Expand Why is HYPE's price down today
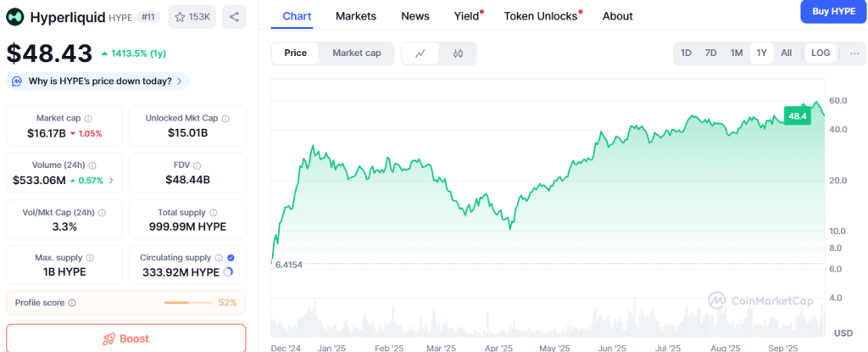 (x=97, y=81)
